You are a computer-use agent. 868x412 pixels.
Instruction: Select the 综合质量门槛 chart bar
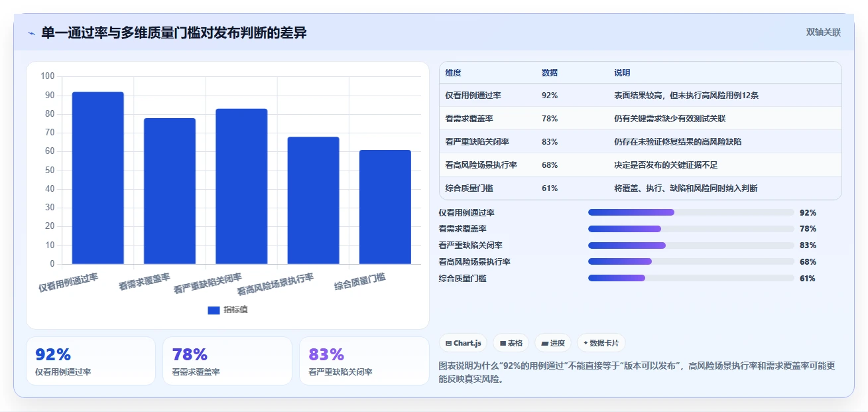coord(385,207)
